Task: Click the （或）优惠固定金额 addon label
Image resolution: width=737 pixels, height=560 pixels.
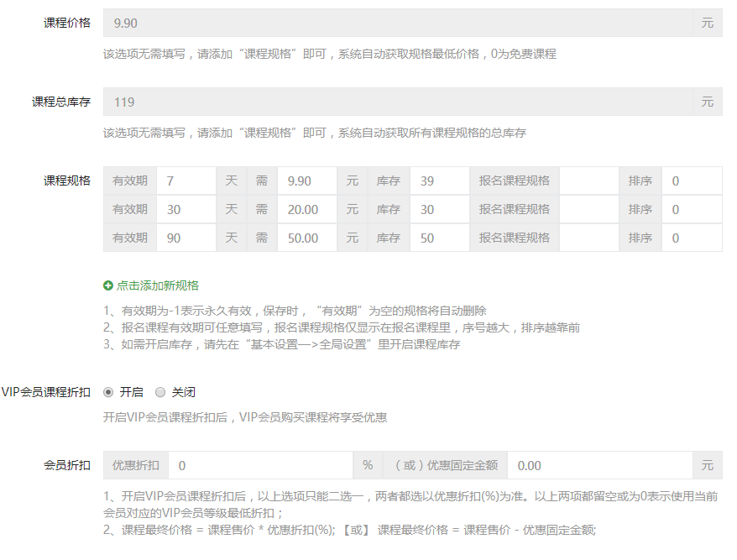Action: (445, 465)
